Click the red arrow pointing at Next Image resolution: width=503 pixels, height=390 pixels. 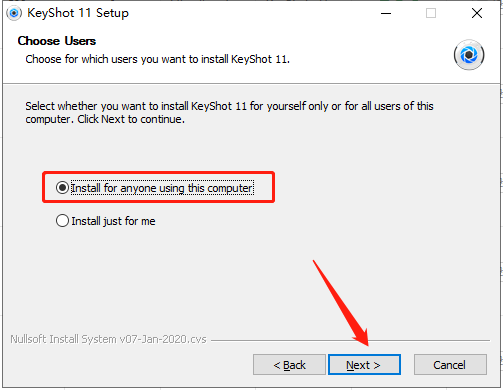(341, 303)
